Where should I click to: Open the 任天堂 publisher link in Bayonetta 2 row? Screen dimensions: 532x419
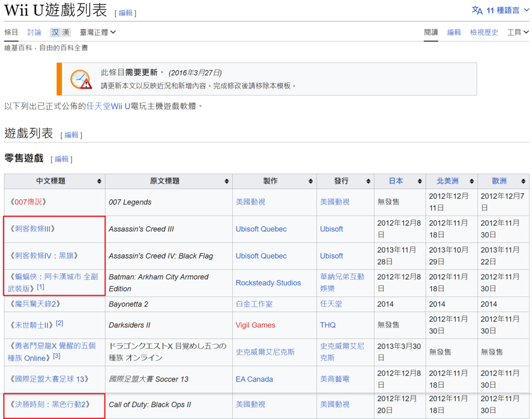pyautogui.click(x=331, y=304)
